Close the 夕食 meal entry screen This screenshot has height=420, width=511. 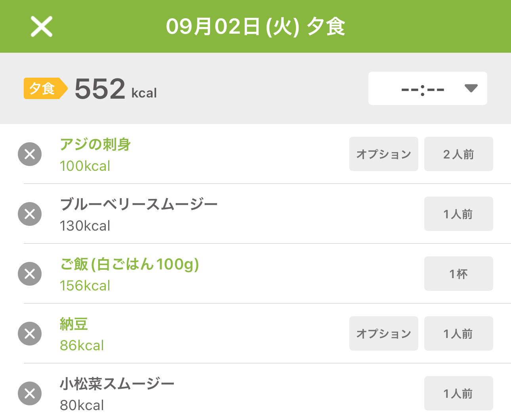tap(42, 27)
